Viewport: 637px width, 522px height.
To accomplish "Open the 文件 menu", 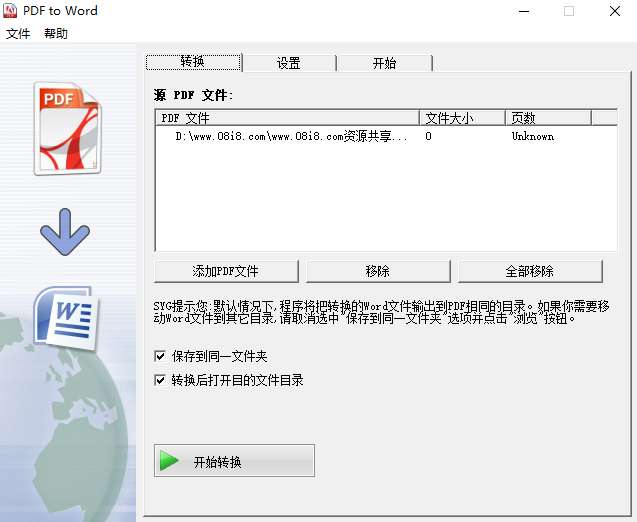I will [x=18, y=33].
